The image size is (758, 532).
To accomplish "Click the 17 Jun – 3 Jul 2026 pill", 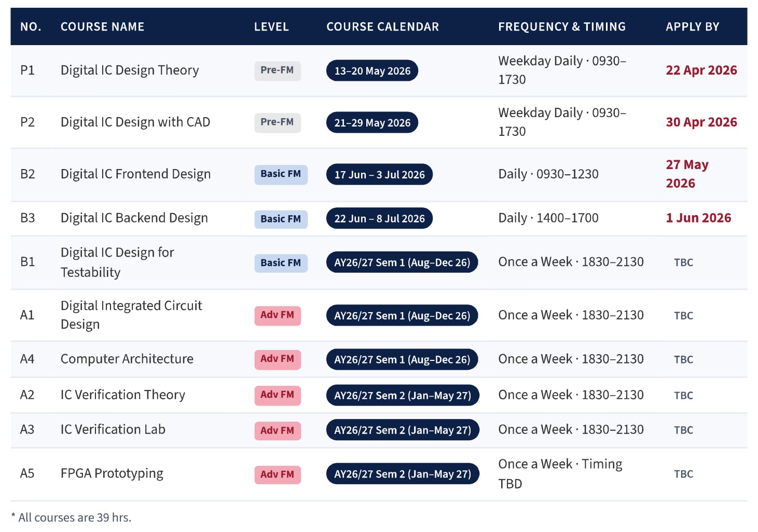I will tap(379, 175).
